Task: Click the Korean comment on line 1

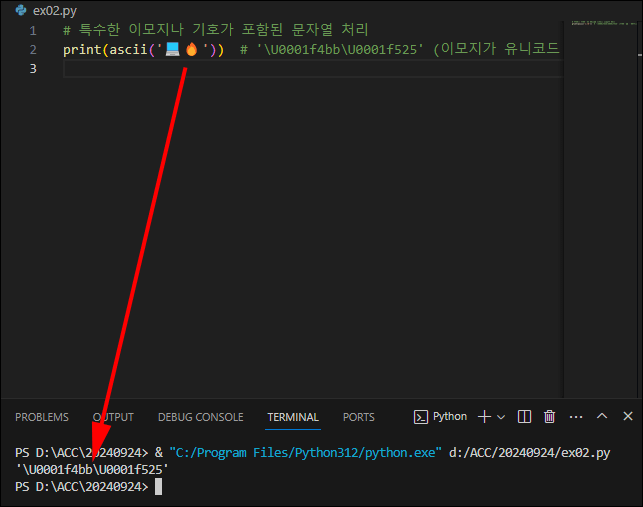Action: coord(216,30)
